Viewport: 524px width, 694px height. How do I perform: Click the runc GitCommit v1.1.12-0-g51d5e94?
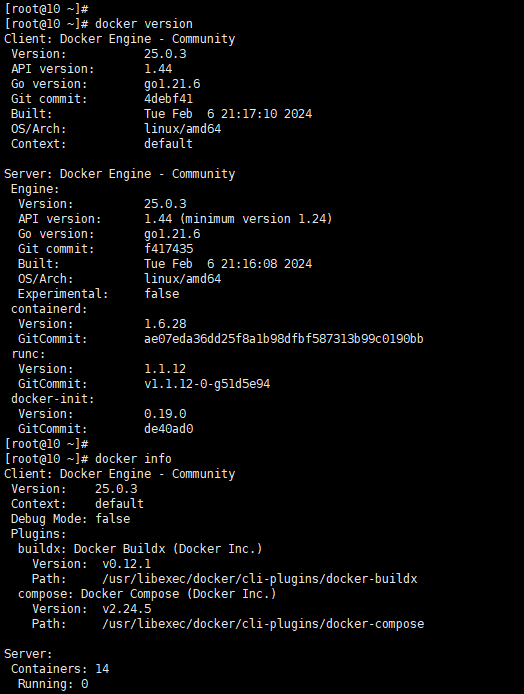(207, 384)
